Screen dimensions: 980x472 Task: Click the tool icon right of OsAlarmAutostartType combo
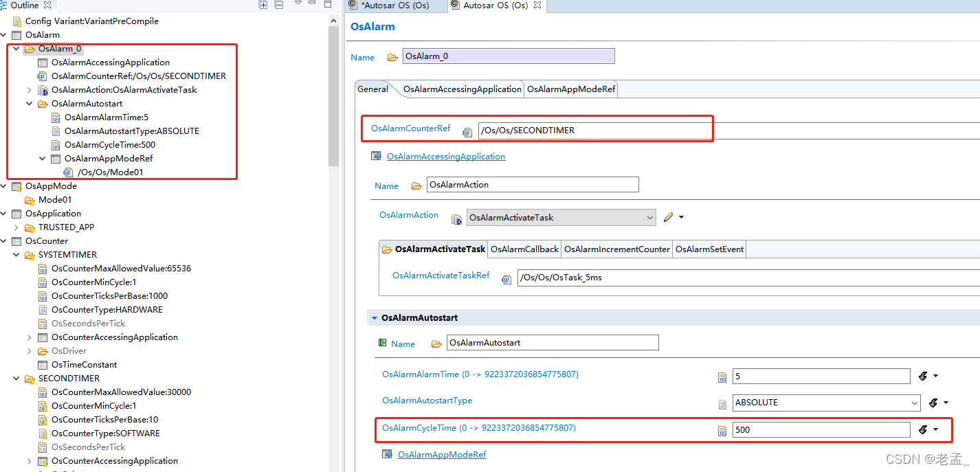934,403
